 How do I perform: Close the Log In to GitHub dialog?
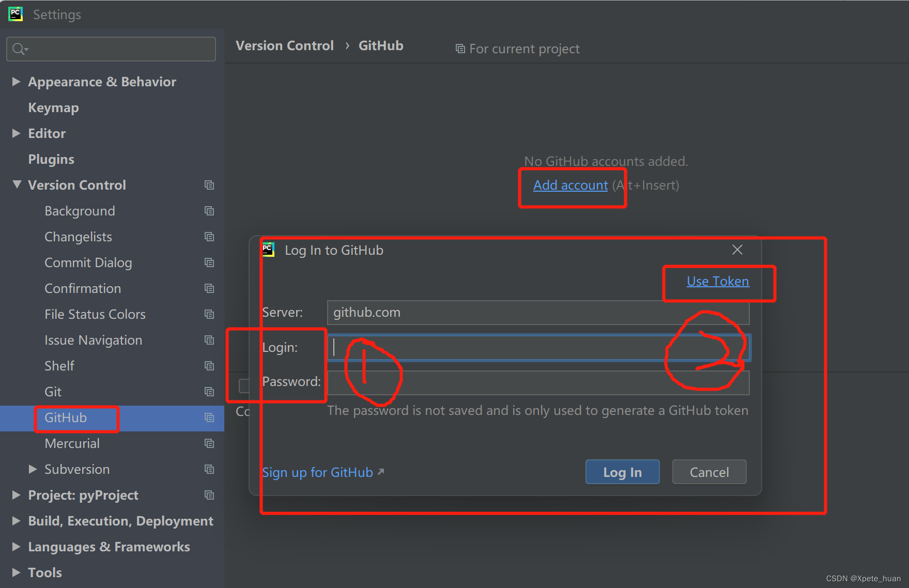(737, 250)
